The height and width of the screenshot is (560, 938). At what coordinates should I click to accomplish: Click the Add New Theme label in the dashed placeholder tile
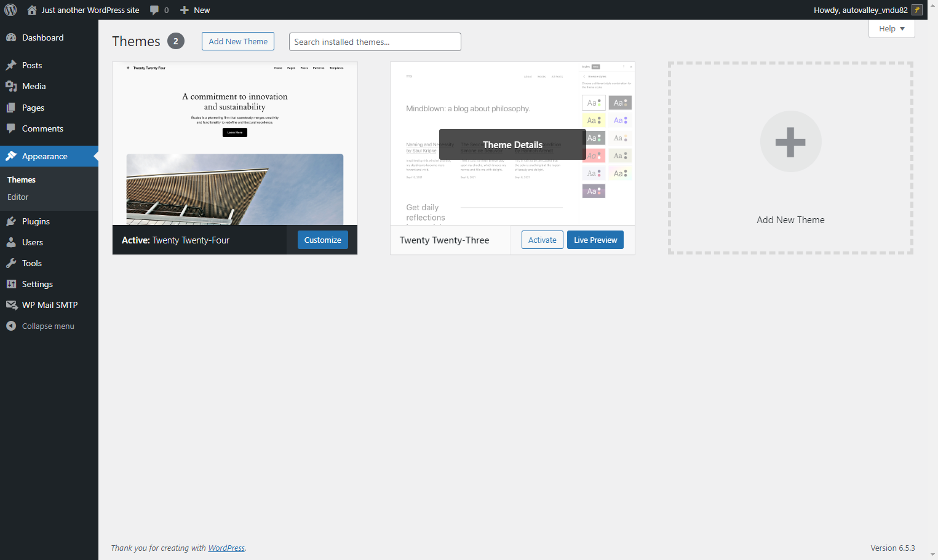tap(790, 220)
